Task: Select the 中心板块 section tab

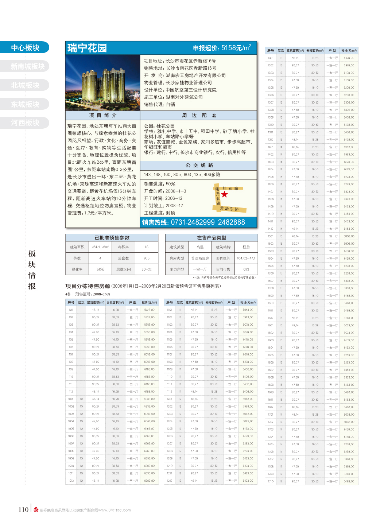Action: 24,47
